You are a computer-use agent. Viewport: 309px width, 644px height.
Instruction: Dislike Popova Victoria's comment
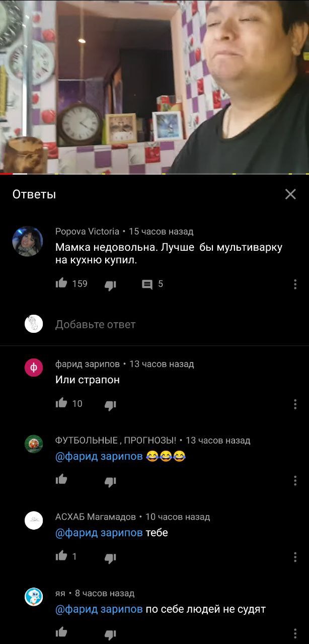pos(110,285)
